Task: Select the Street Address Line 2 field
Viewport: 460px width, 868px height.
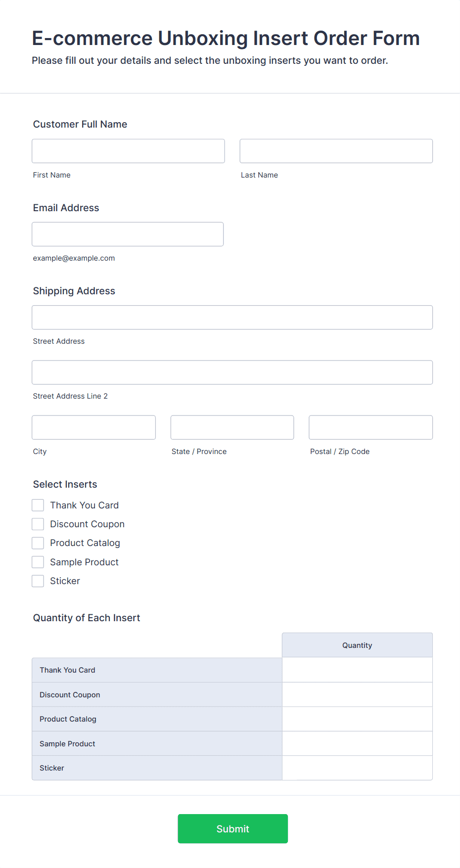Action: coord(232,372)
